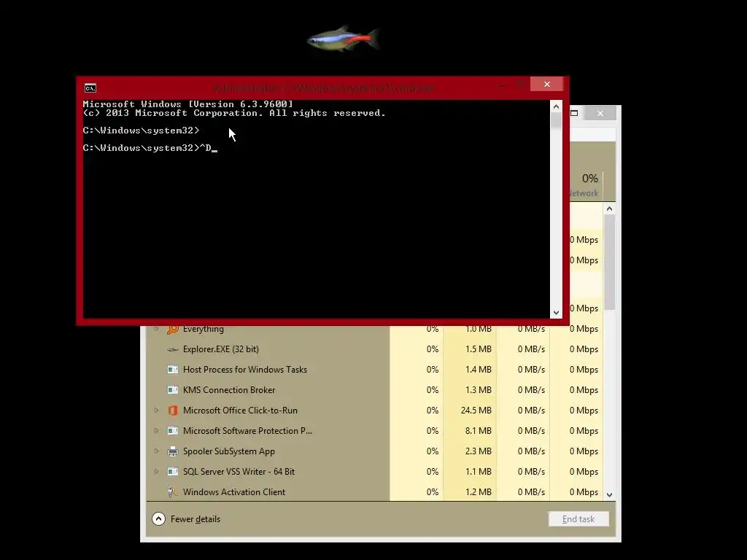This screenshot has height=560, width=747.
Task: Click the Everything magnifier icon in Task Manager
Action: pyautogui.click(x=172, y=329)
